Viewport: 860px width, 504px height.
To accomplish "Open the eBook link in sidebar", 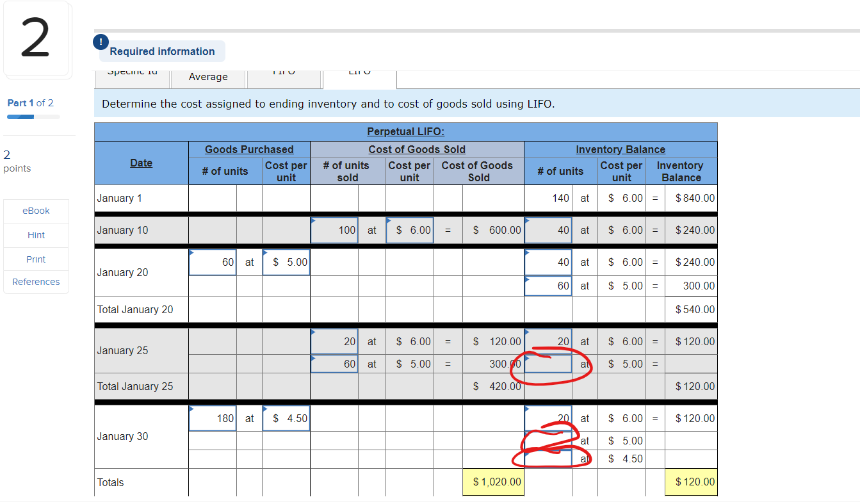I will (36, 211).
